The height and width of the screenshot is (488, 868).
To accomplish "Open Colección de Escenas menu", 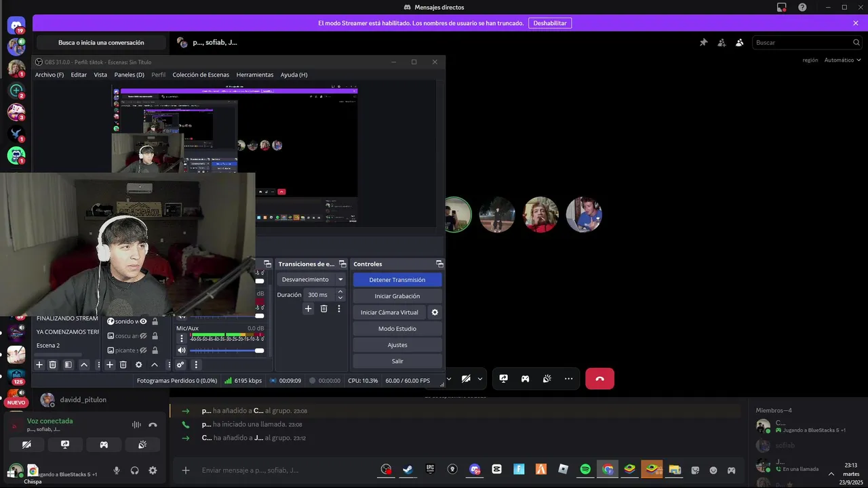I will (201, 75).
